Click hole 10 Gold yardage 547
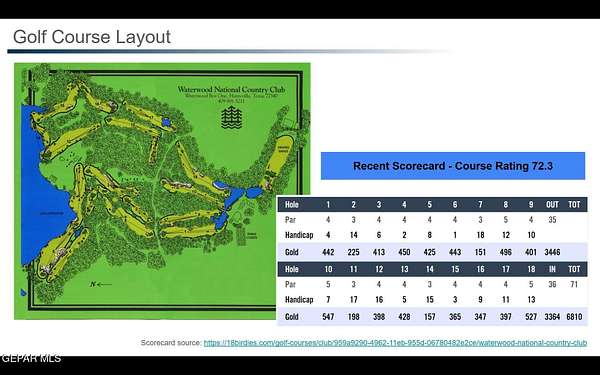 328,316
